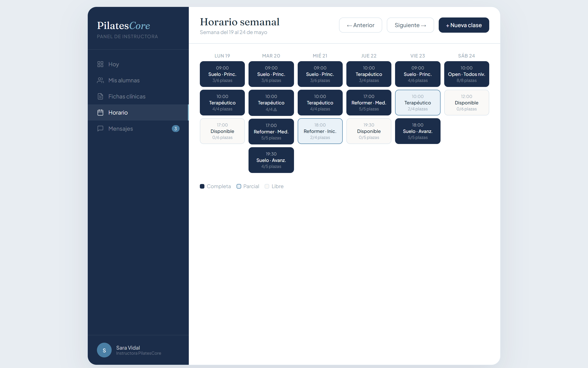This screenshot has width=588, height=368.
Task: Click the VIE 23 column header
Action: pyautogui.click(x=418, y=56)
